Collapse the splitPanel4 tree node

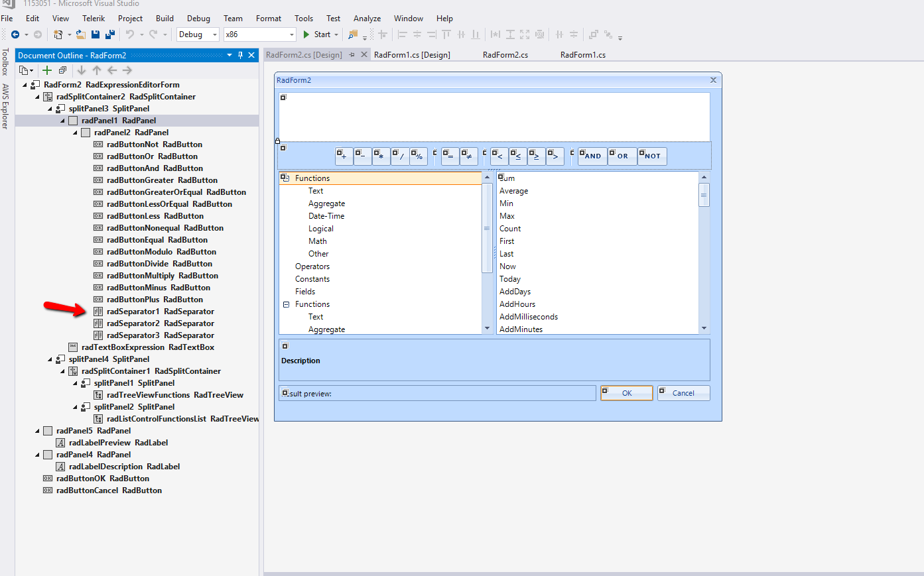click(50, 359)
